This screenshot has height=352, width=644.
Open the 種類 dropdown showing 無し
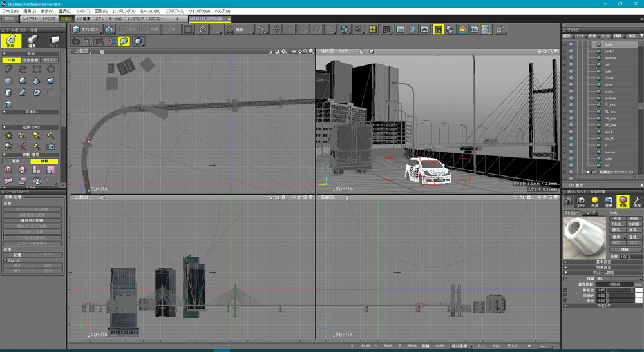618,279
